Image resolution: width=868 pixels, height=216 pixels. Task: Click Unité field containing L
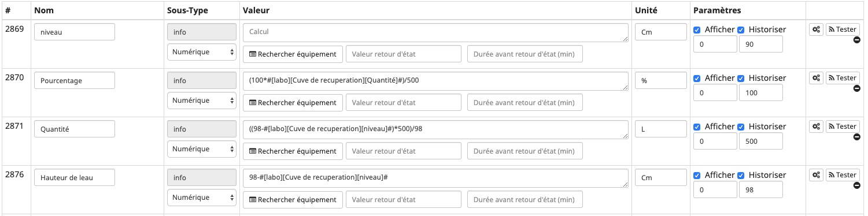click(661, 129)
